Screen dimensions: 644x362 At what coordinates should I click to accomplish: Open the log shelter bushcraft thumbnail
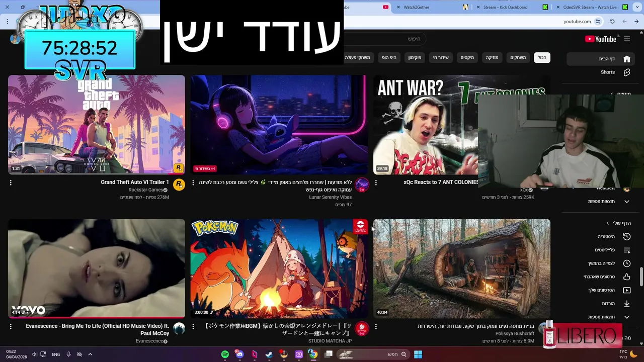[x=462, y=268]
